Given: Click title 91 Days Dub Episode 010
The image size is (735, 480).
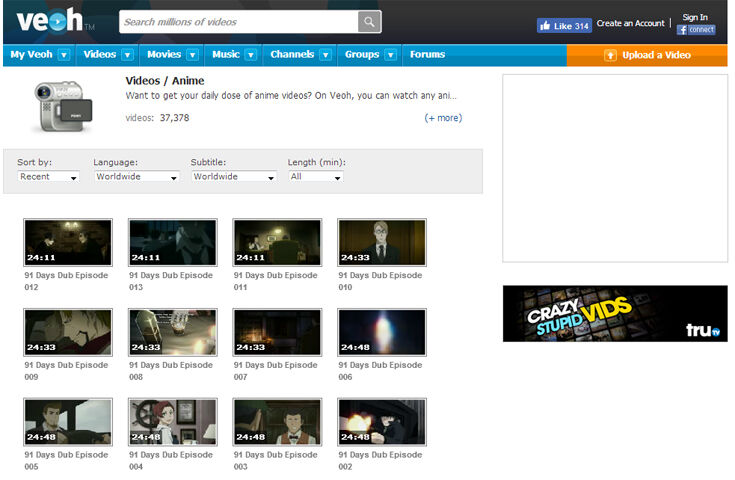Looking at the screenshot, I should 380,281.
